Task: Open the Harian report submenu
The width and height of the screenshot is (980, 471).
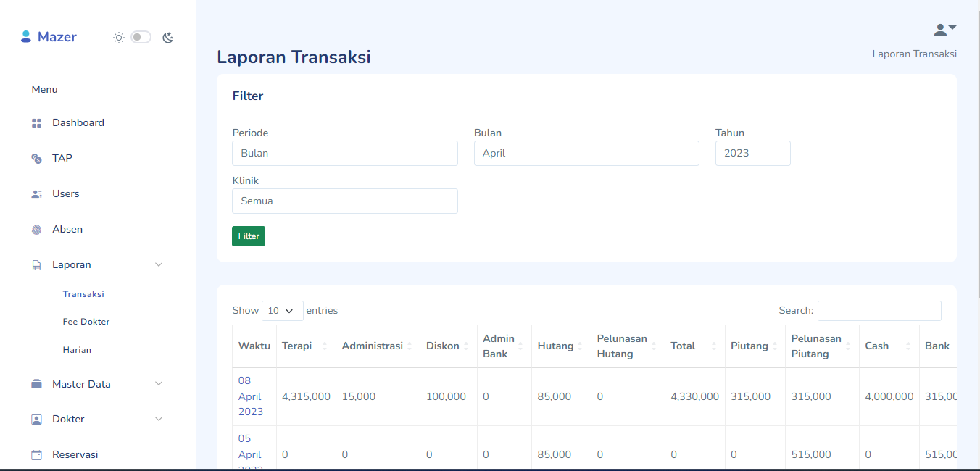Action: click(x=77, y=350)
